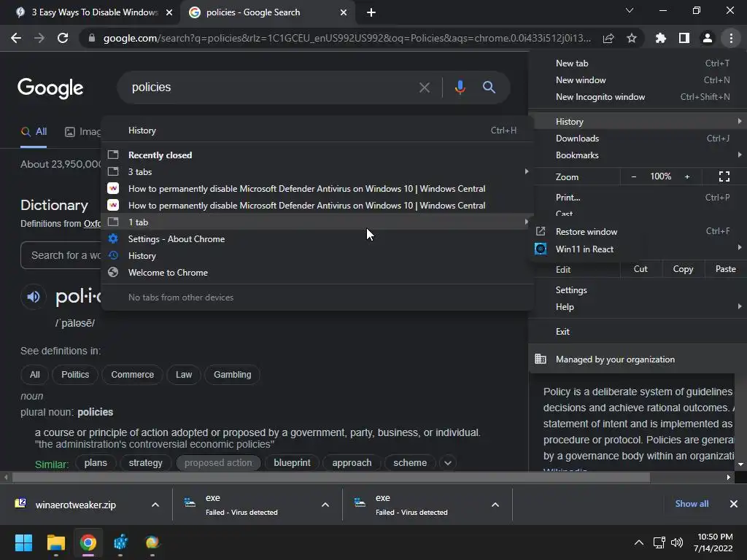Play the pronunciation speaker icon
The height and width of the screenshot is (560, 747).
pyautogui.click(x=33, y=297)
